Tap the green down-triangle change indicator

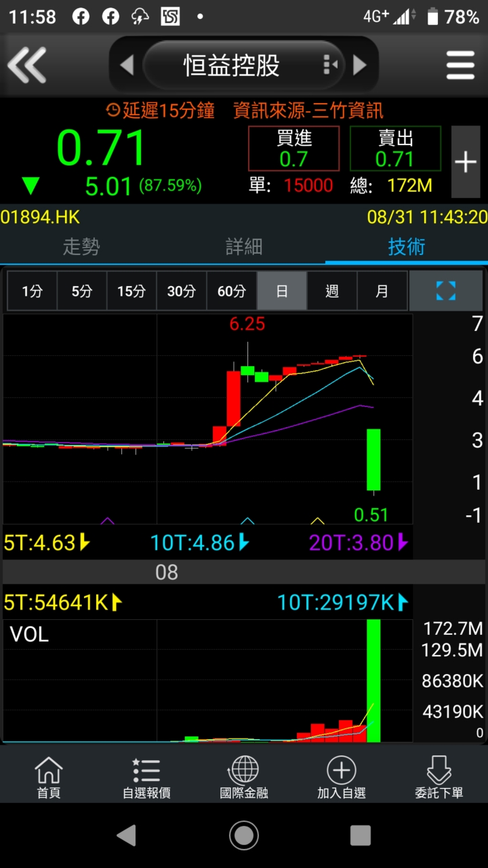click(x=30, y=185)
